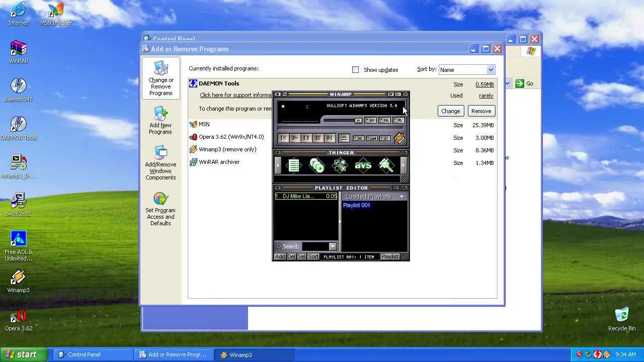Select the Free AOL & Unlimited desktop icon
Viewport: 644px width, 362px height.
pyautogui.click(x=19, y=246)
